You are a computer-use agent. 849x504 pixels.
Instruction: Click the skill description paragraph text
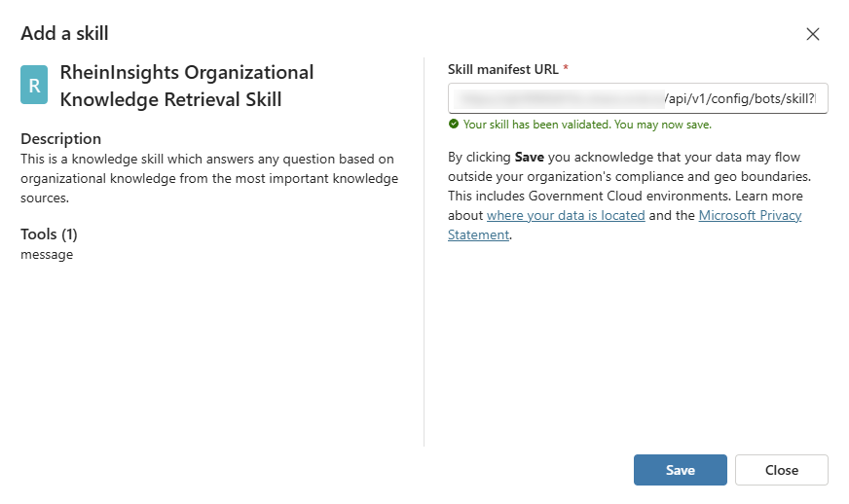pyautogui.click(x=209, y=179)
